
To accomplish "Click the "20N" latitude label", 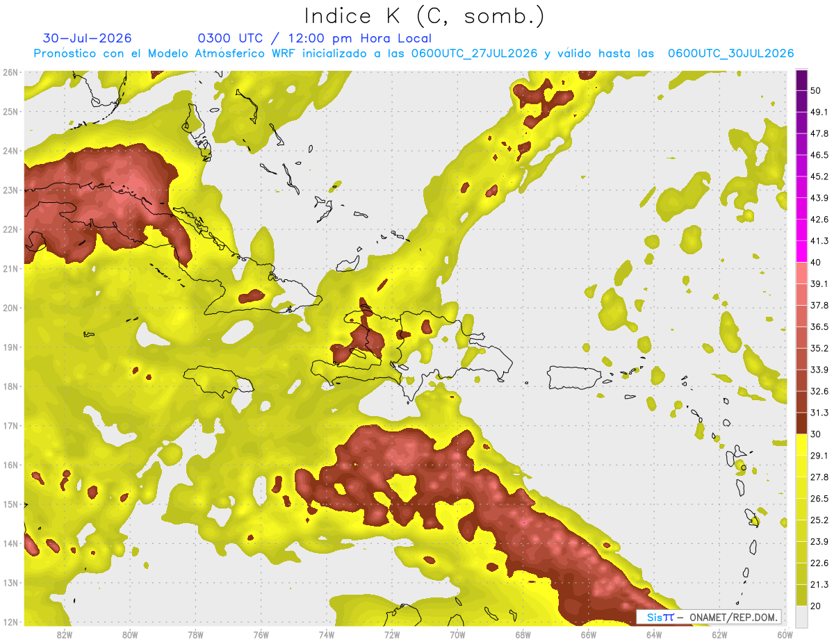I will (10, 308).
